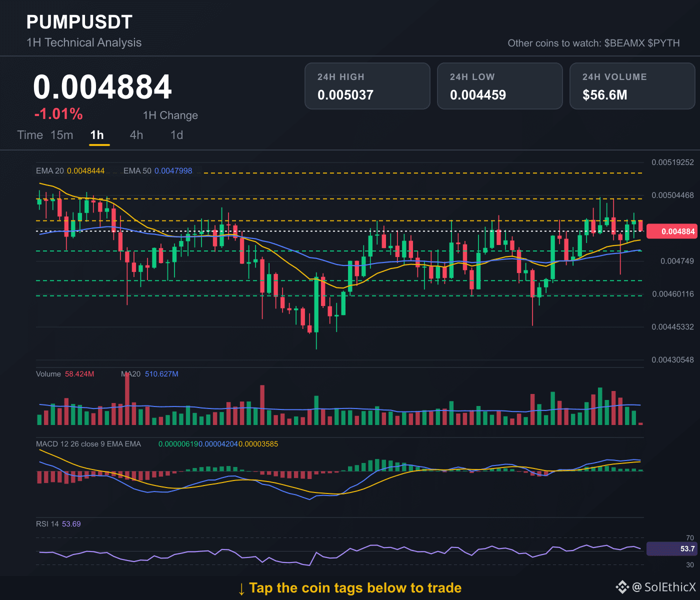This screenshot has height=600, width=700.
Task: Click the $PYTH coin tag
Action: coord(664,43)
